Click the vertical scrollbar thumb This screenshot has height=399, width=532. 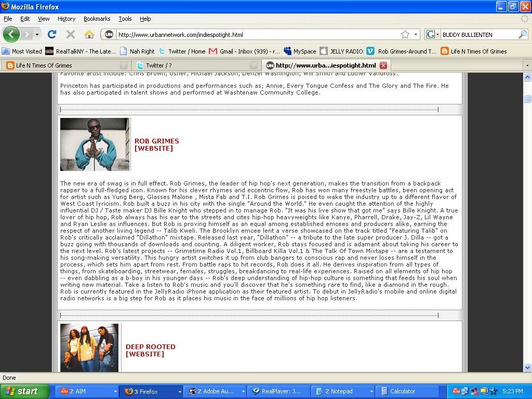(527, 99)
